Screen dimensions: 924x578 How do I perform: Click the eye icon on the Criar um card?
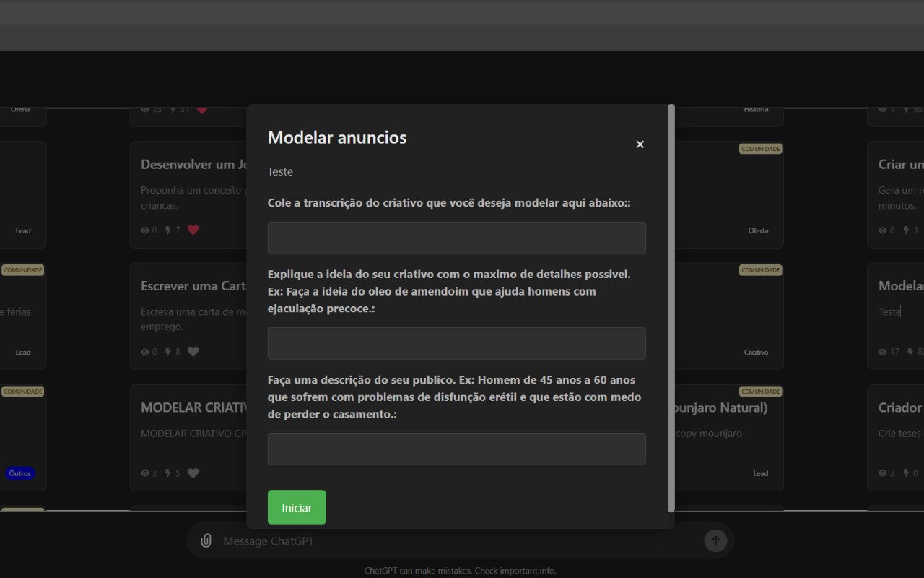pos(883,230)
